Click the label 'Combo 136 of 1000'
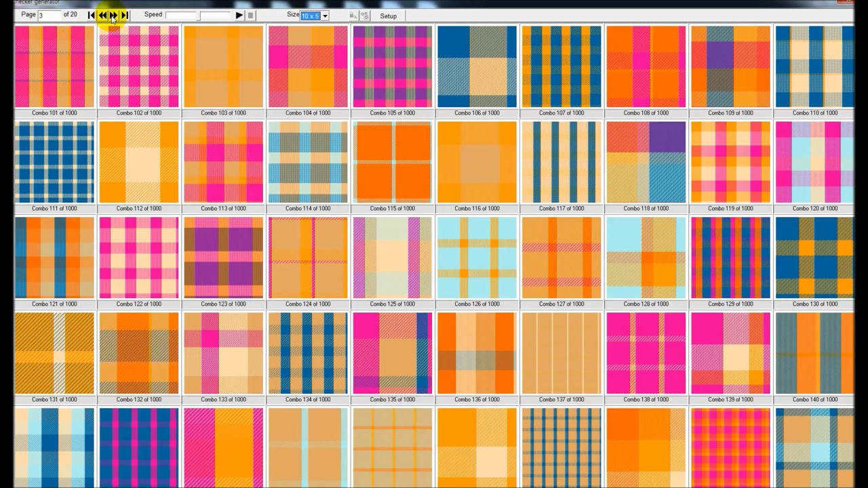 coord(477,400)
